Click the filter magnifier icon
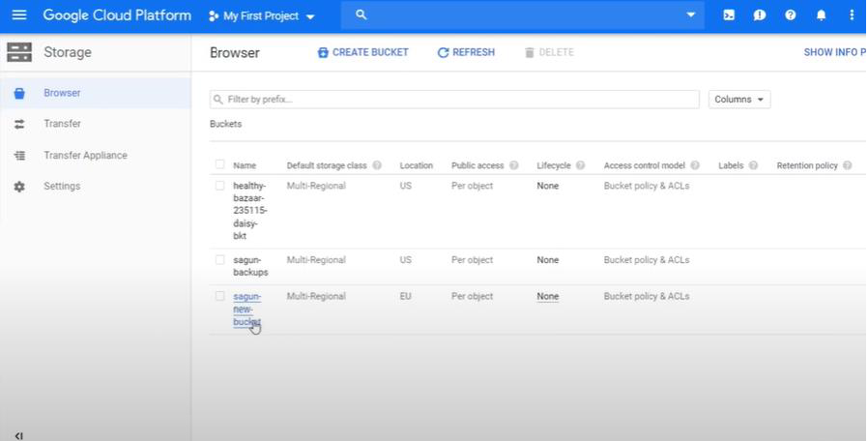 click(x=218, y=100)
